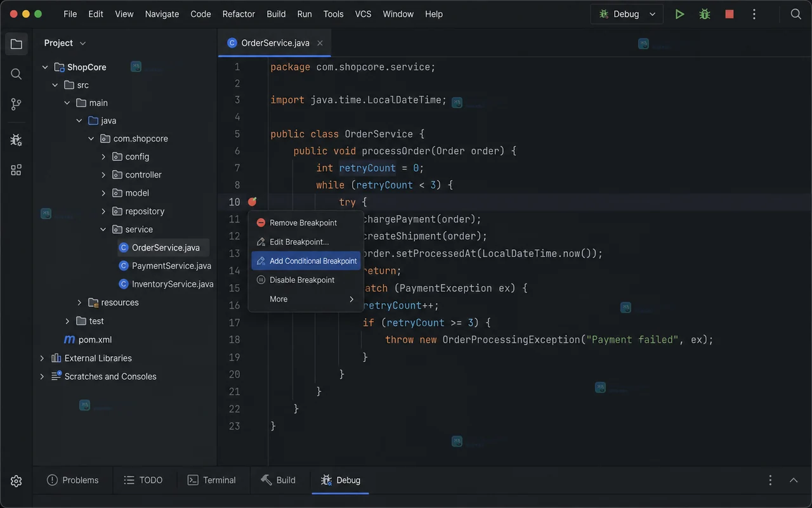Screen dimensions: 812x508
Task: Open the VCS menu
Action: (x=363, y=14)
